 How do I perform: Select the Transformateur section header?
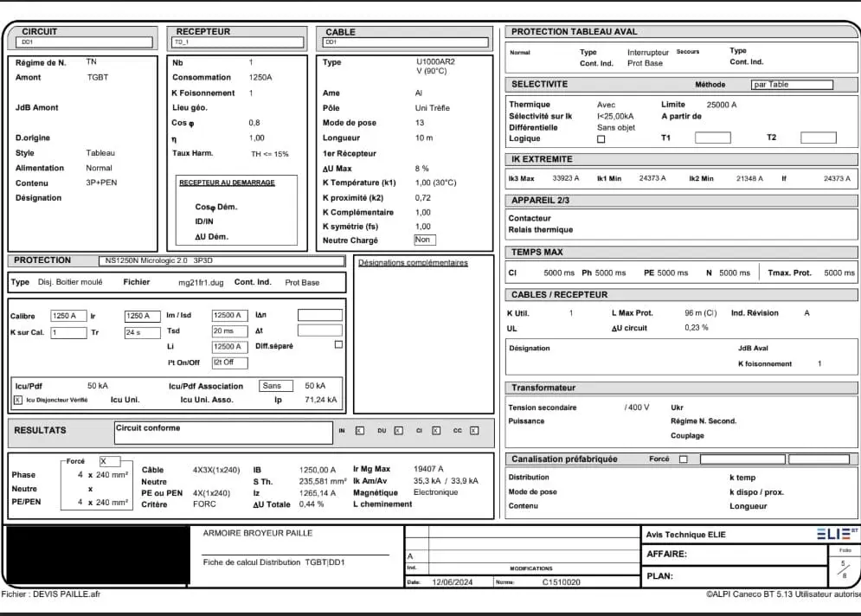coord(681,388)
